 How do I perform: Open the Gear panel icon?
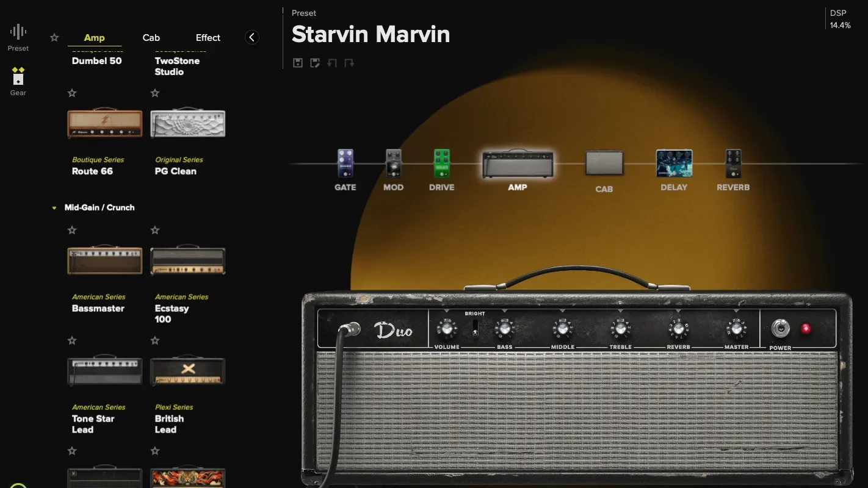(x=18, y=81)
